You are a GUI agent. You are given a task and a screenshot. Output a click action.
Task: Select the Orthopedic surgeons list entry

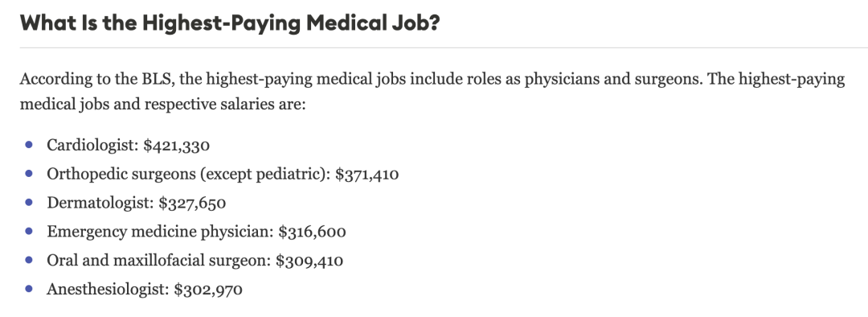point(223,175)
